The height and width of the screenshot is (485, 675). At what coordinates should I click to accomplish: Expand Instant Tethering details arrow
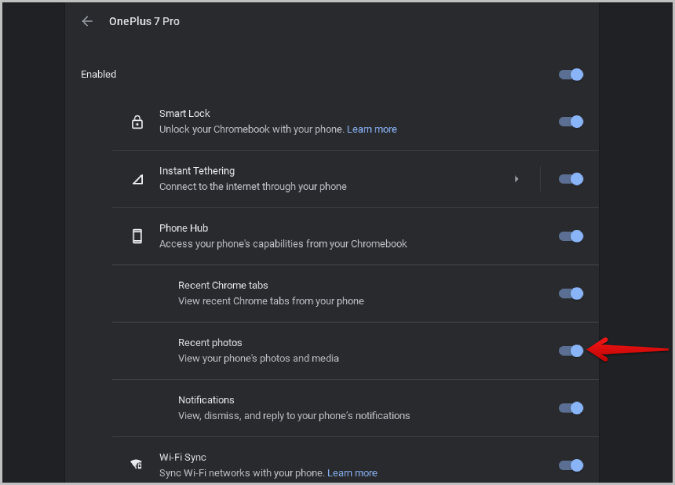[516, 179]
